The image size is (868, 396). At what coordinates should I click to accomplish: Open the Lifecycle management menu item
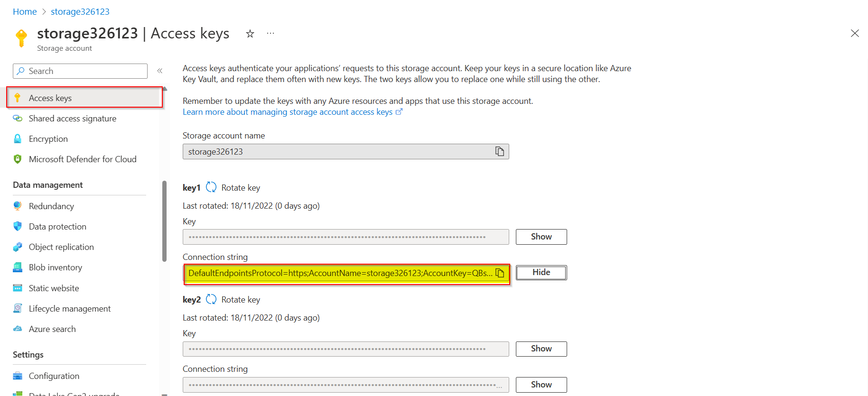70,309
